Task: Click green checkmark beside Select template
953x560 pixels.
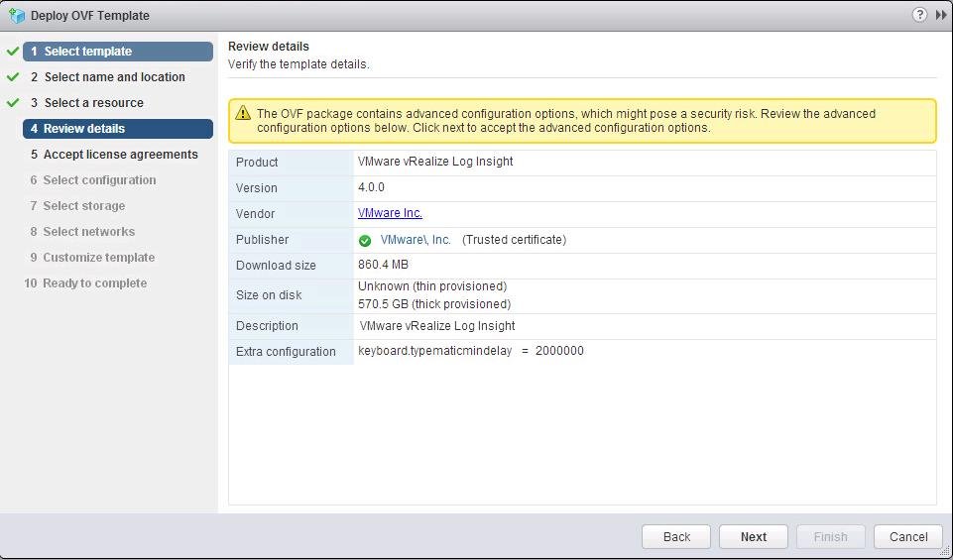Action: tap(13, 52)
